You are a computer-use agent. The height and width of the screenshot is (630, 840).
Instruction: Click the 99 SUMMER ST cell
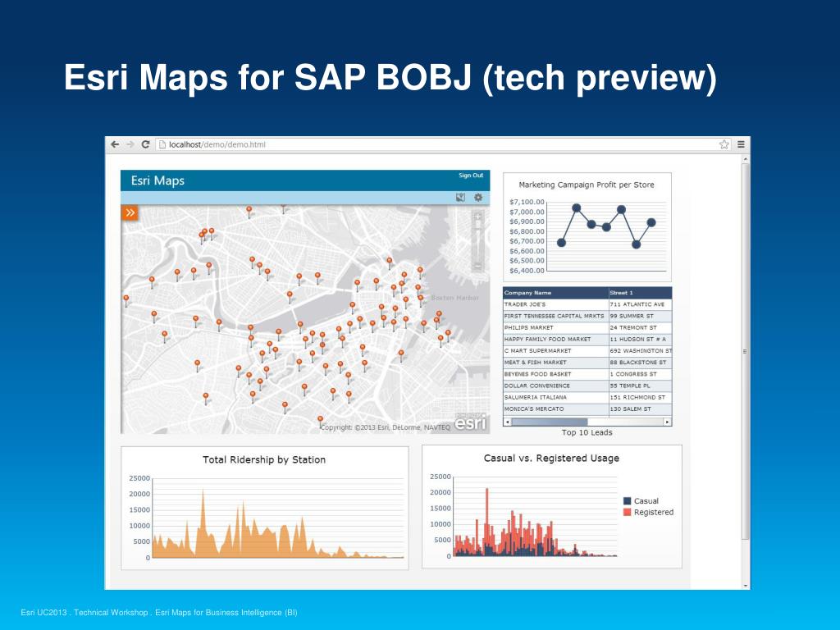(640, 316)
